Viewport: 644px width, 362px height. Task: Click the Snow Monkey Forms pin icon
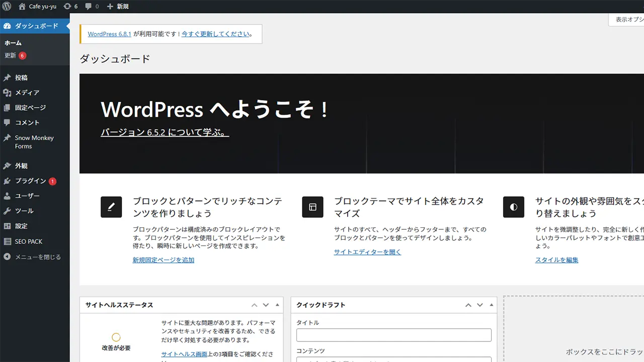click(x=7, y=138)
